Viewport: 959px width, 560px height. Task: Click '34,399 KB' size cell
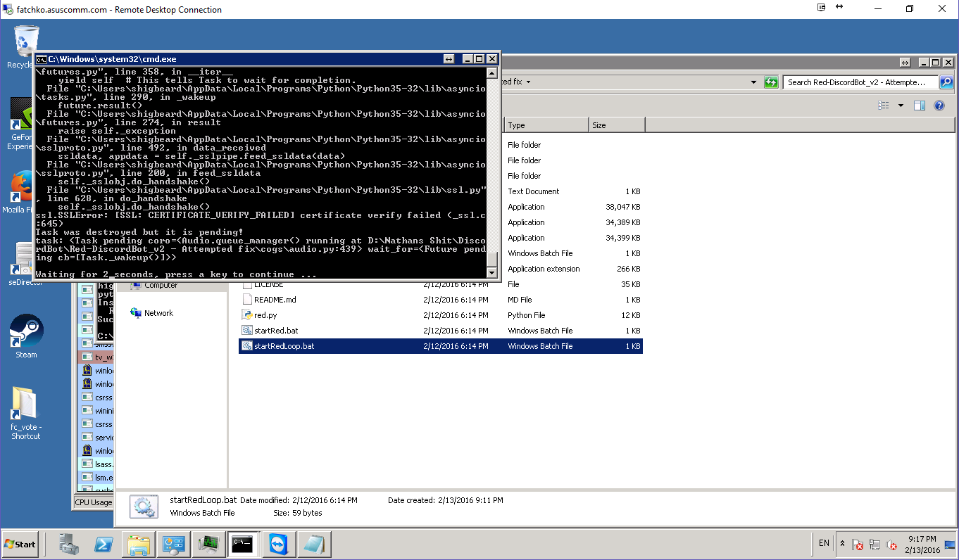tap(622, 238)
